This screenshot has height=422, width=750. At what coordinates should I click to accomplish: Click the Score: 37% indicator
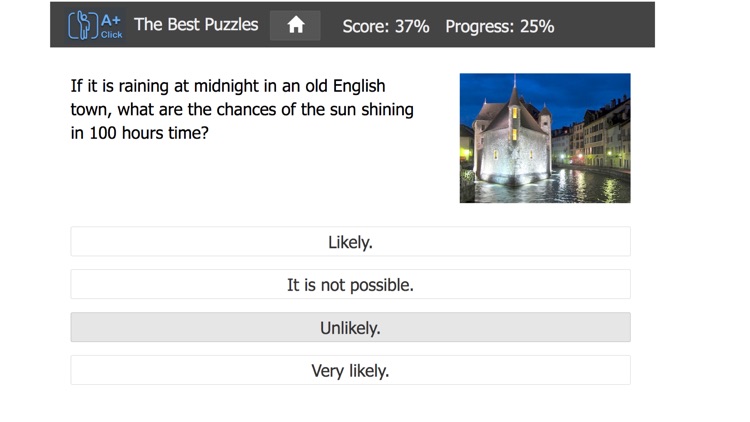coord(385,26)
